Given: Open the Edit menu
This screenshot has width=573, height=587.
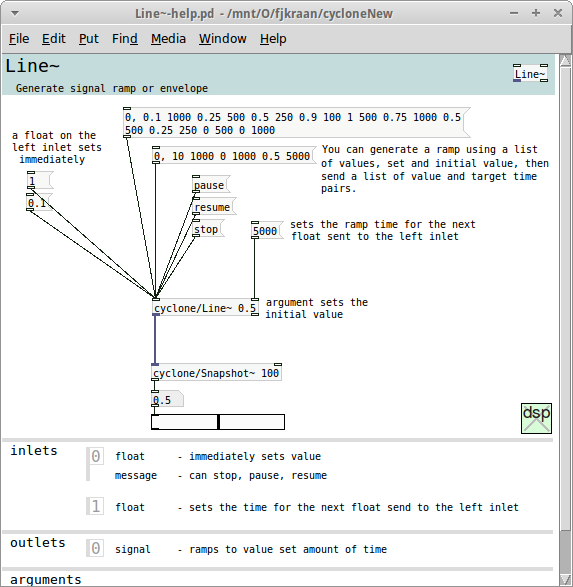Looking at the screenshot, I should 54,39.
